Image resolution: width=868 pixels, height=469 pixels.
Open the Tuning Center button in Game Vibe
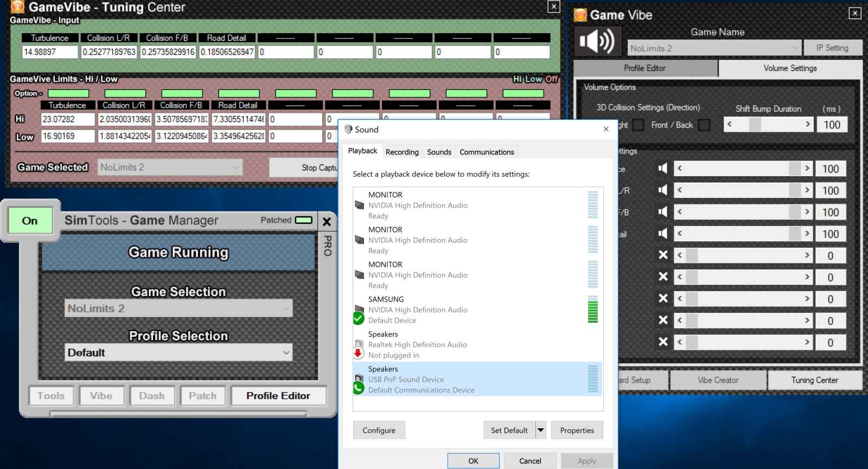coord(815,380)
